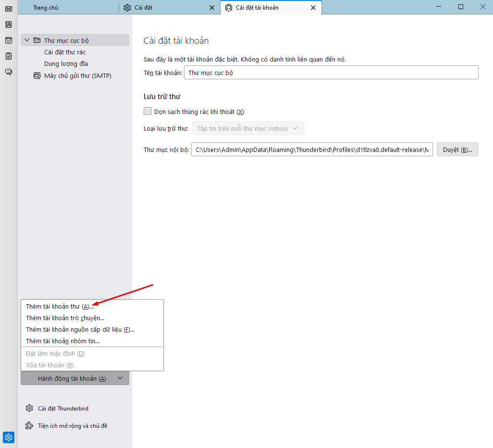Open the Address Book icon

tap(8, 24)
